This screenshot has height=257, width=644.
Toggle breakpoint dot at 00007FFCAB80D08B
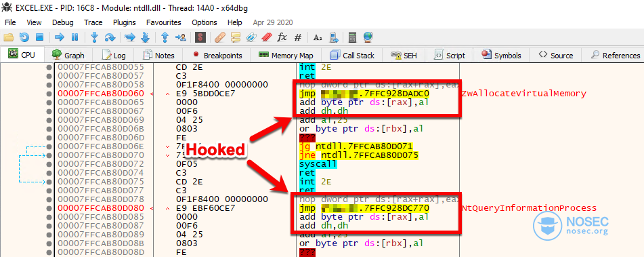pyautogui.click(x=49, y=243)
